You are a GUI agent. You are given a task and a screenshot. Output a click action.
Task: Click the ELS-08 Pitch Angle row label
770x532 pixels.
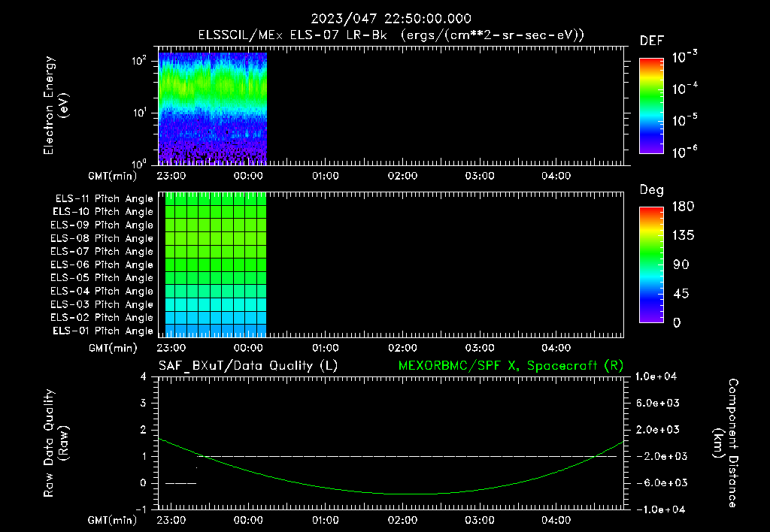pos(102,238)
